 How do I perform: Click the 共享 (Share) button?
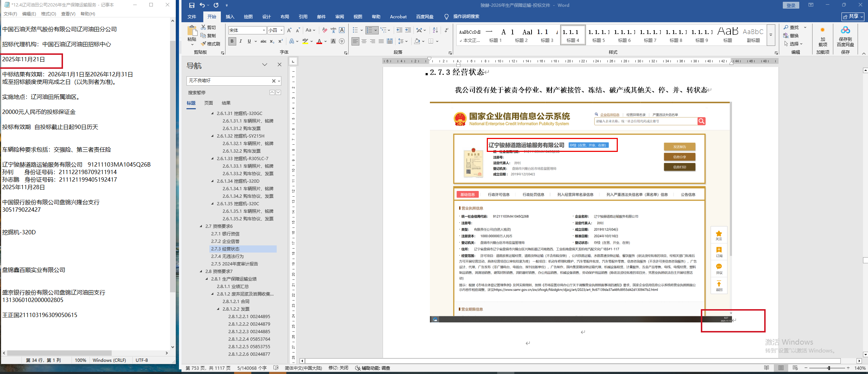[x=853, y=16]
